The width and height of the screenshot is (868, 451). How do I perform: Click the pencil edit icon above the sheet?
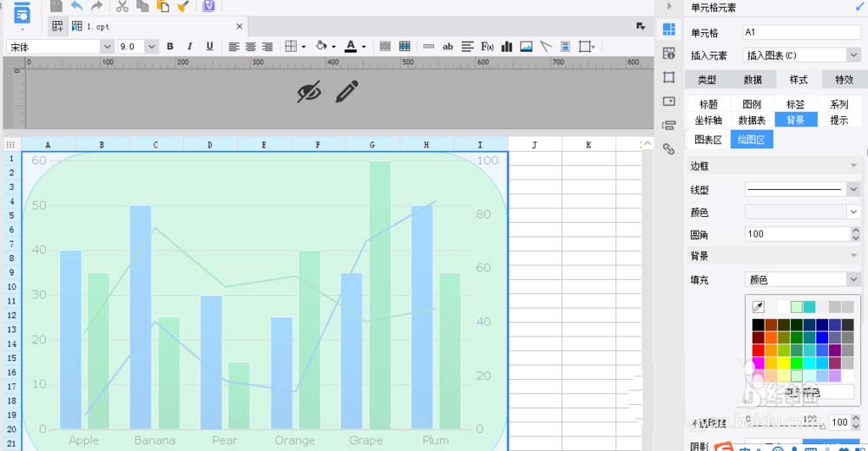tap(347, 91)
